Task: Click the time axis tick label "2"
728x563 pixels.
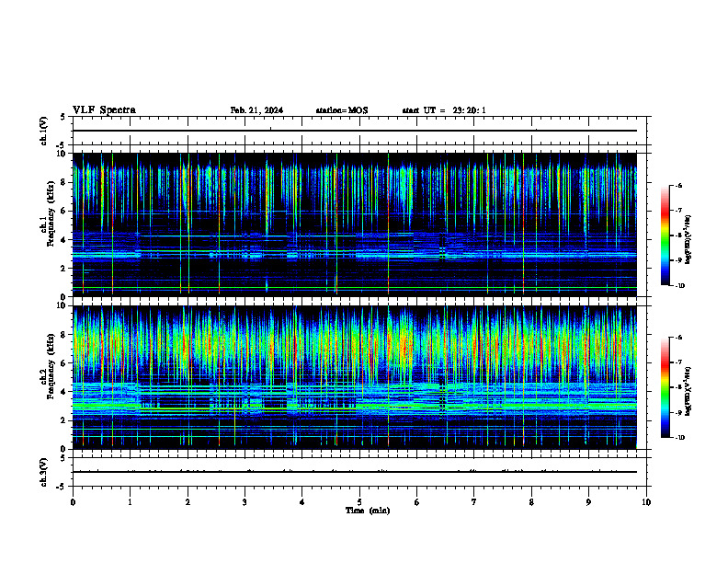Action: pyautogui.click(x=188, y=502)
